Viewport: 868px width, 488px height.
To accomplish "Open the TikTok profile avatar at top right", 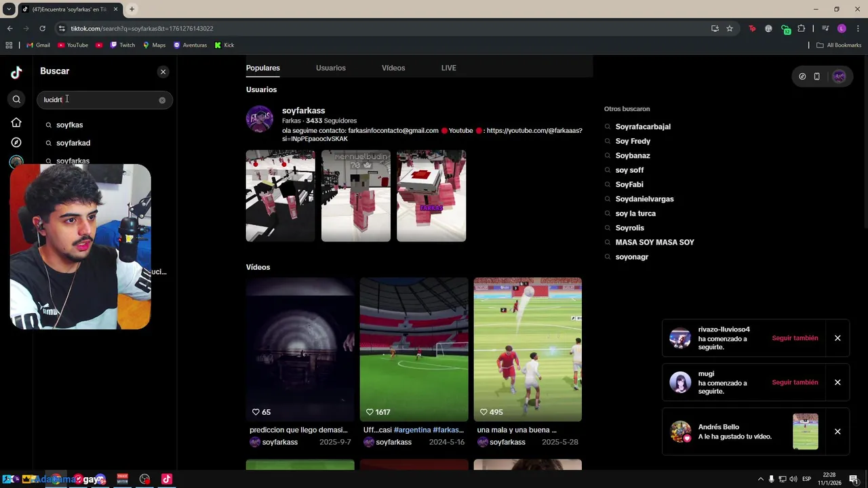I will tap(840, 77).
